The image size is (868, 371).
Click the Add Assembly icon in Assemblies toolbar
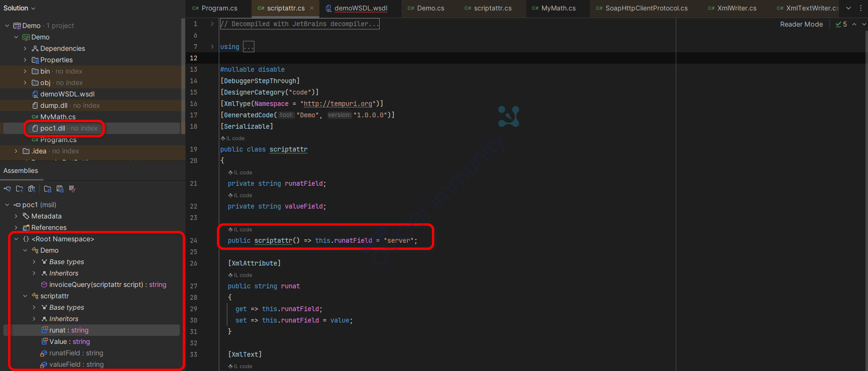tap(7, 189)
